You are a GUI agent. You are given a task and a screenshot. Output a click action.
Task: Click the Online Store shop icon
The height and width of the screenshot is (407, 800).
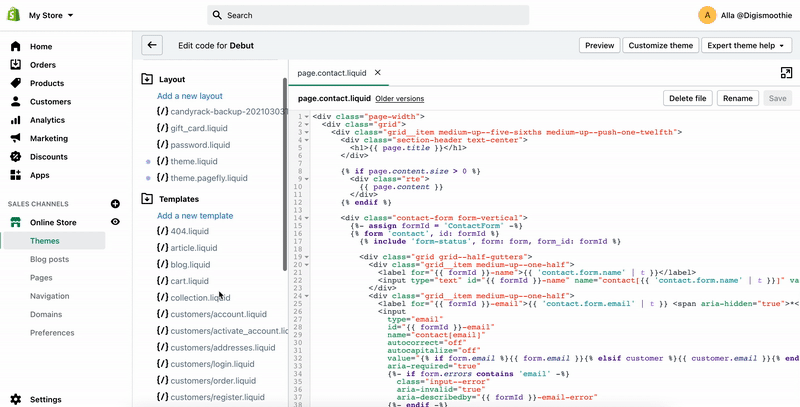[16, 222]
